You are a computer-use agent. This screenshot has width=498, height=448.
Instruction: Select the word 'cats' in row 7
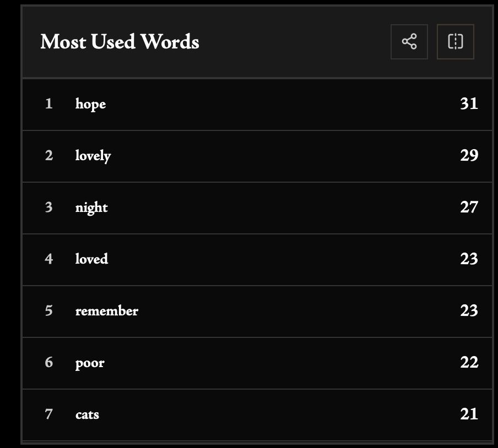[x=87, y=414]
